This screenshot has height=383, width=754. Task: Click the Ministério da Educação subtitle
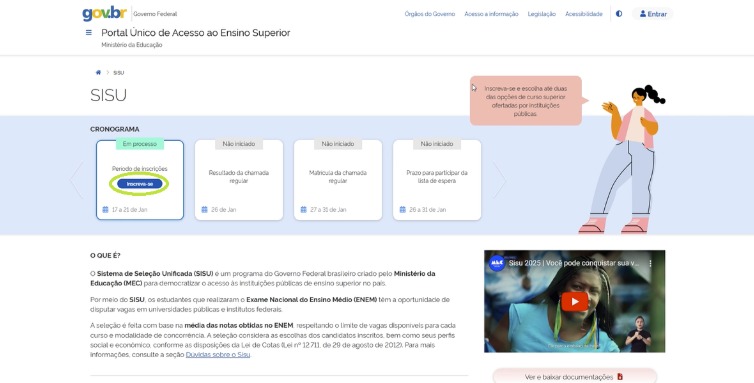132,45
